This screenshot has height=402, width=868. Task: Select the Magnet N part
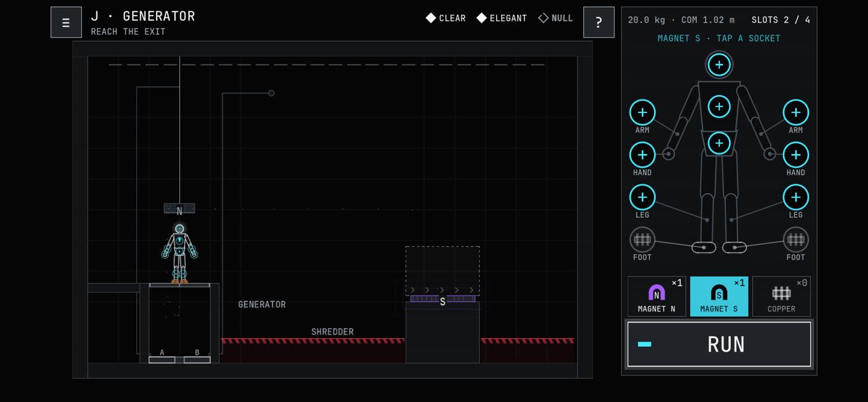click(x=657, y=297)
